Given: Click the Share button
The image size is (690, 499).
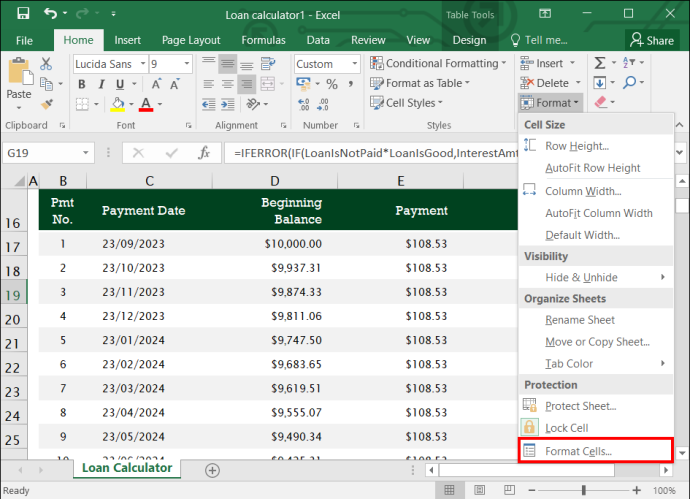Looking at the screenshot, I should tap(652, 40).
